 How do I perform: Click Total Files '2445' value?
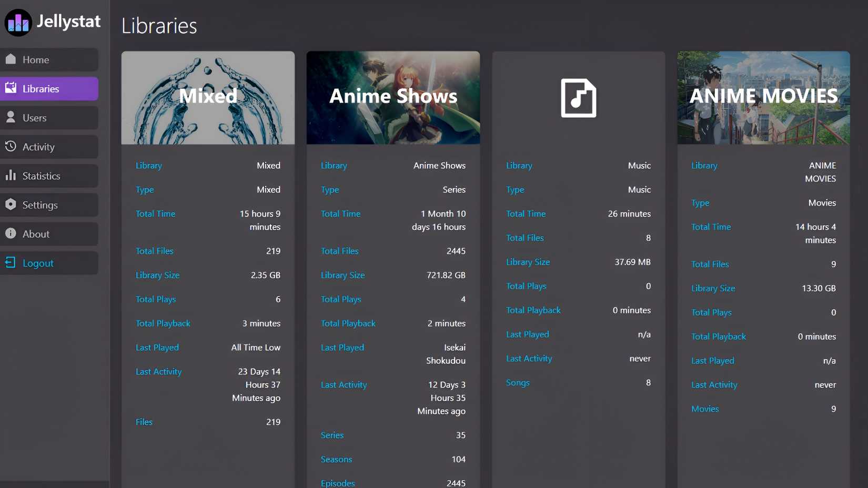click(456, 251)
